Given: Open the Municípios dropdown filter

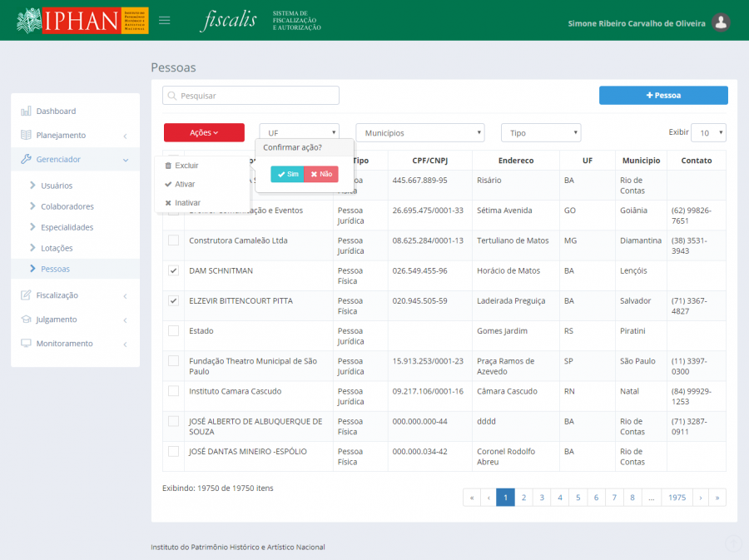Looking at the screenshot, I should click(419, 133).
